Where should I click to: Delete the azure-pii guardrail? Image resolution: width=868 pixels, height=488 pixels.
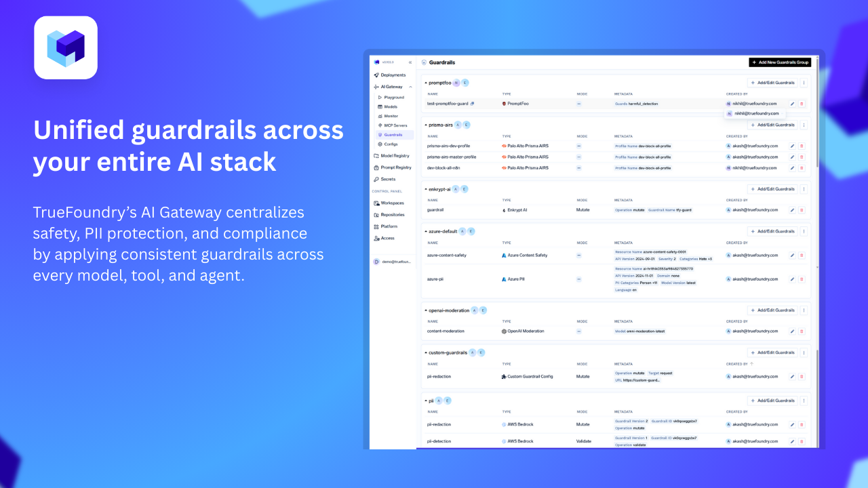click(x=802, y=279)
